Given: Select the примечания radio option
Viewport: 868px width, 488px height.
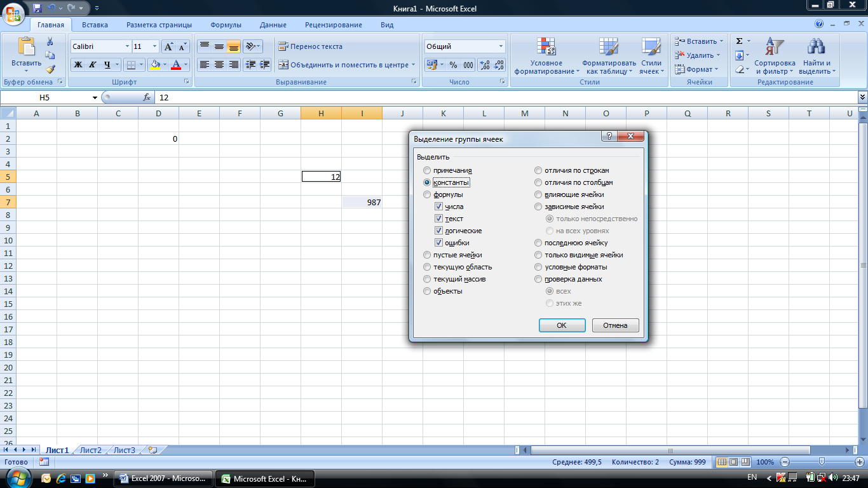Looking at the screenshot, I should [x=427, y=170].
